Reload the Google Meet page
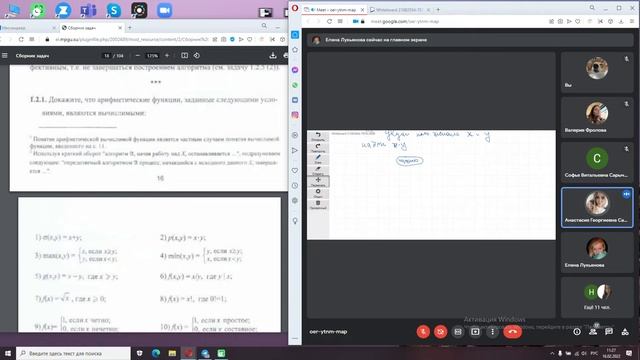Screen dimensions: 640x360 pyautogui.click(x=329, y=21)
